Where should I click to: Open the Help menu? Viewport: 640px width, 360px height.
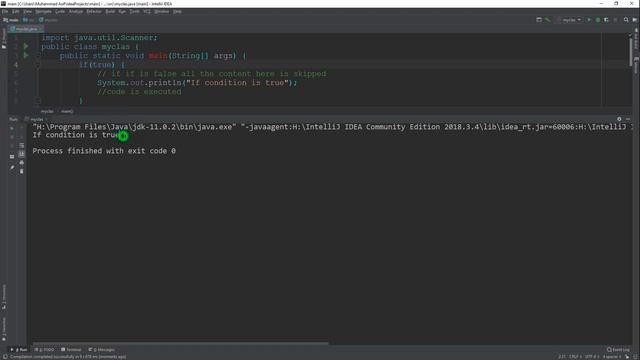(x=177, y=11)
